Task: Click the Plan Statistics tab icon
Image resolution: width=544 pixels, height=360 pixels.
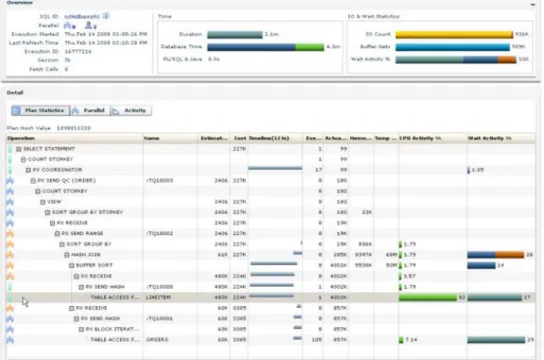Action: [x=16, y=110]
